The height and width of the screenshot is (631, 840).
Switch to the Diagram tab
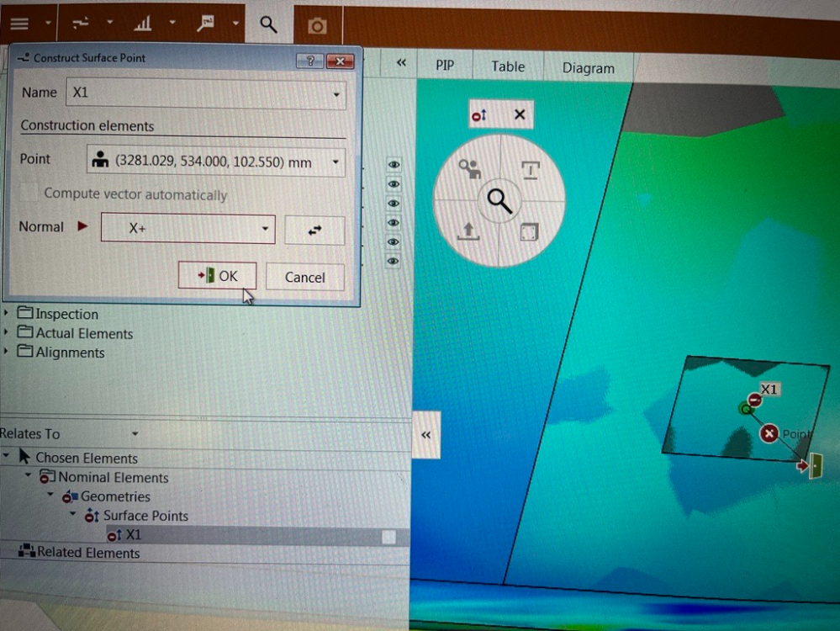coord(588,68)
